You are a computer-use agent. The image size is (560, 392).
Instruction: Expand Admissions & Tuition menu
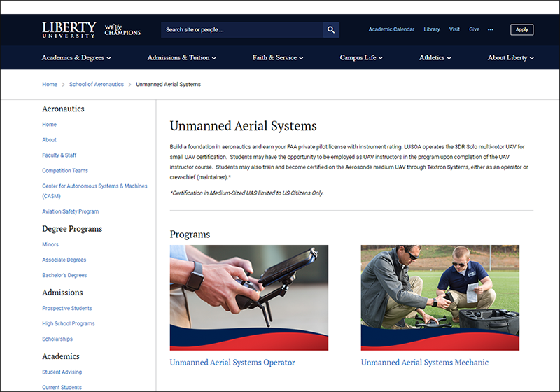[182, 57]
